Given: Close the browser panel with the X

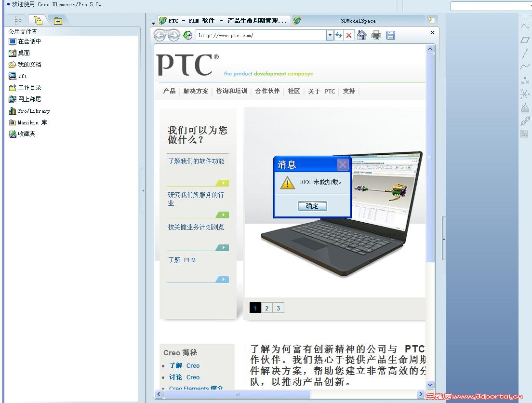Looking at the screenshot, I should pyautogui.click(x=432, y=33).
